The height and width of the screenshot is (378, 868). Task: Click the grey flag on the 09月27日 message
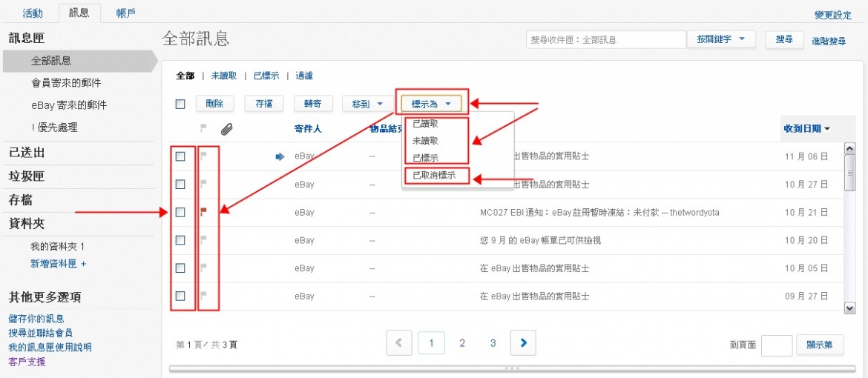pos(204,296)
